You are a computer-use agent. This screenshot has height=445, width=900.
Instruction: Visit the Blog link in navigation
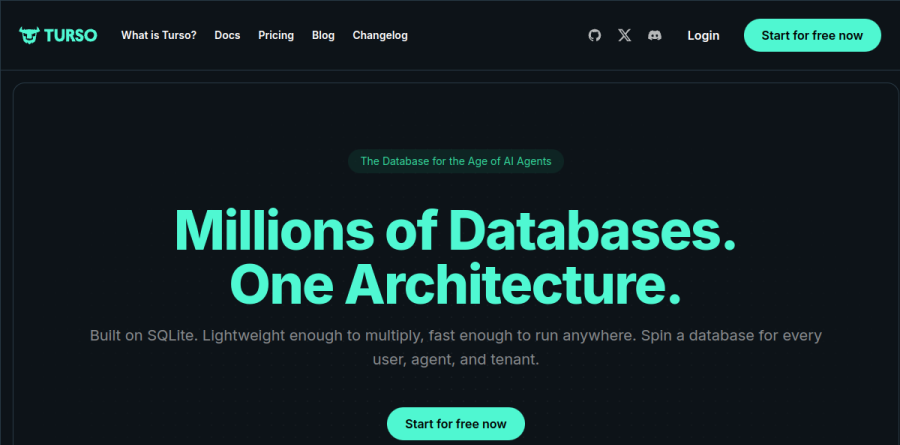323,35
